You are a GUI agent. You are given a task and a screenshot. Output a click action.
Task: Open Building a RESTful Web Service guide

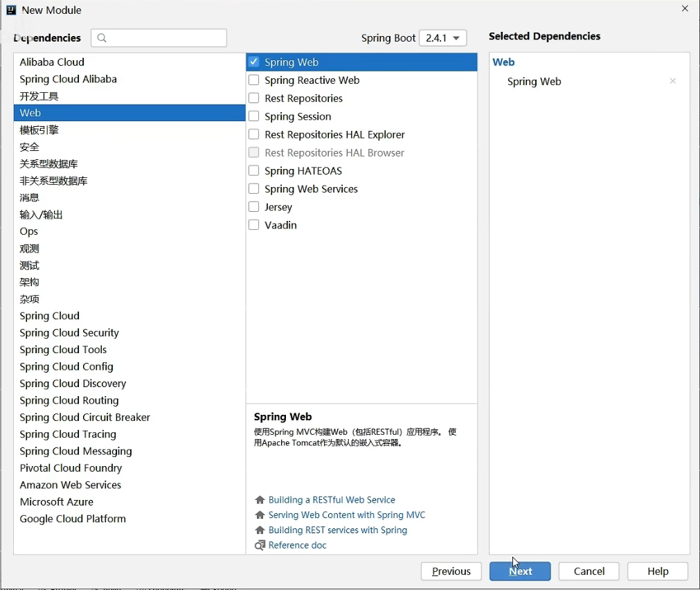pyautogui.click(x=332, y=500)
